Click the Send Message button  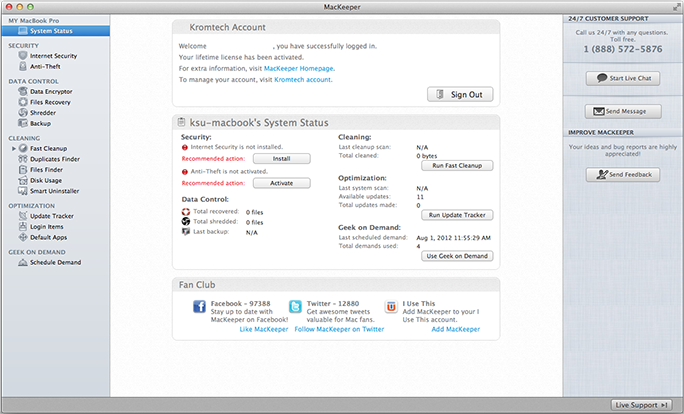pyautogui.click(x=623, y=111)
